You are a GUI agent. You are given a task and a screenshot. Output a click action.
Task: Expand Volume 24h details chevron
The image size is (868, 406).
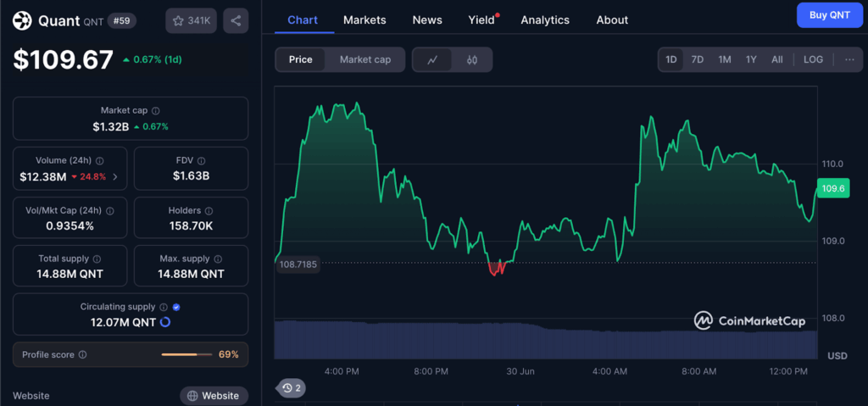tap(115, 176)
